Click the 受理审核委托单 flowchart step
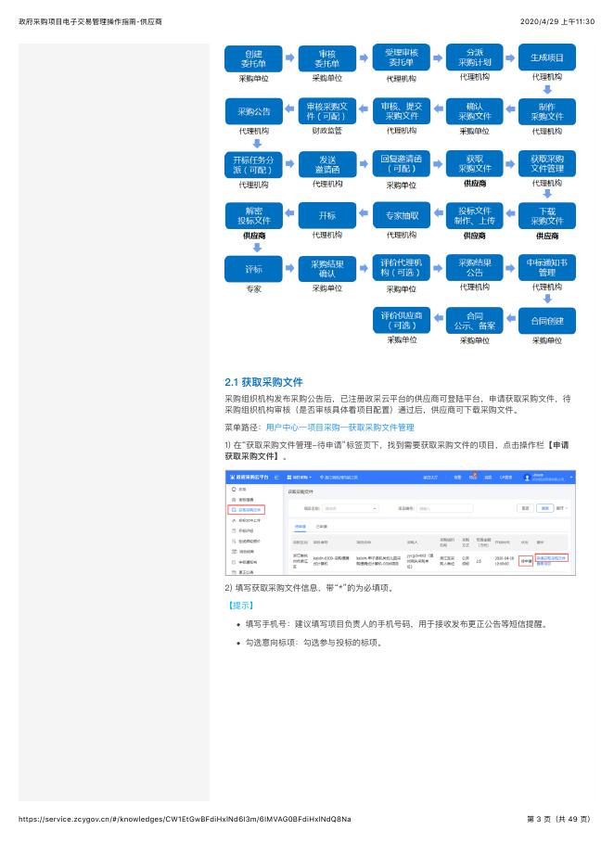Image resolution: width=614 pixels, height=868 pixels. pos(402,57)
